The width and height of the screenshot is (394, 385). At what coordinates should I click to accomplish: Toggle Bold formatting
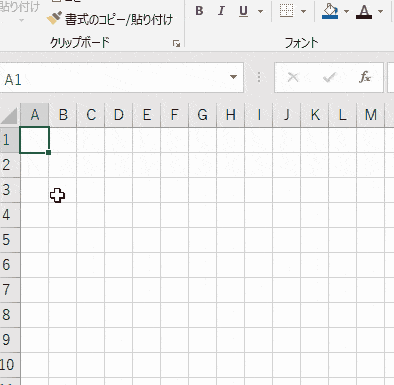click(x=199, y=11)
